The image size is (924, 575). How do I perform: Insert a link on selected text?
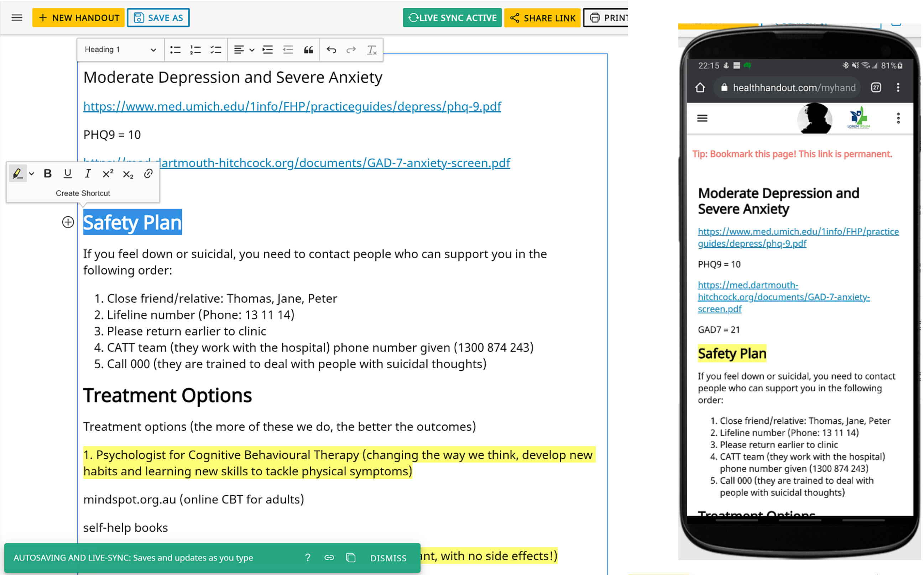pyautogui.click(x=148, y=174)
